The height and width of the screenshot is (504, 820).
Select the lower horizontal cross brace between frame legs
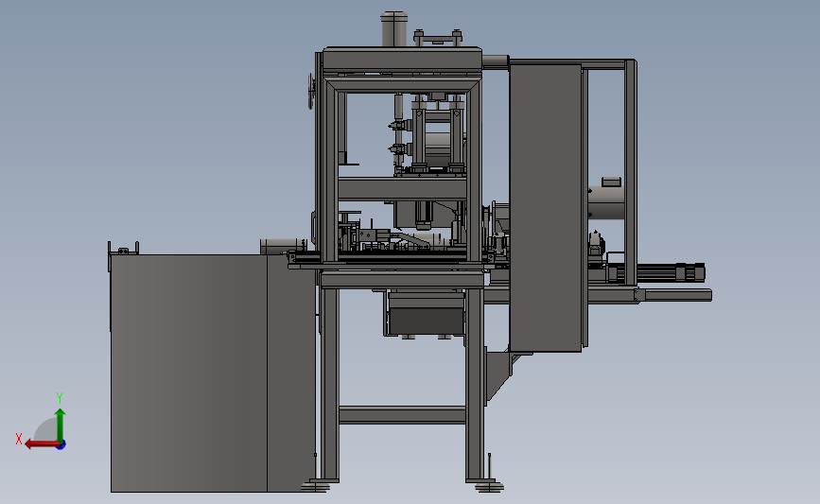pyautogui.click(x=402, y=414)
